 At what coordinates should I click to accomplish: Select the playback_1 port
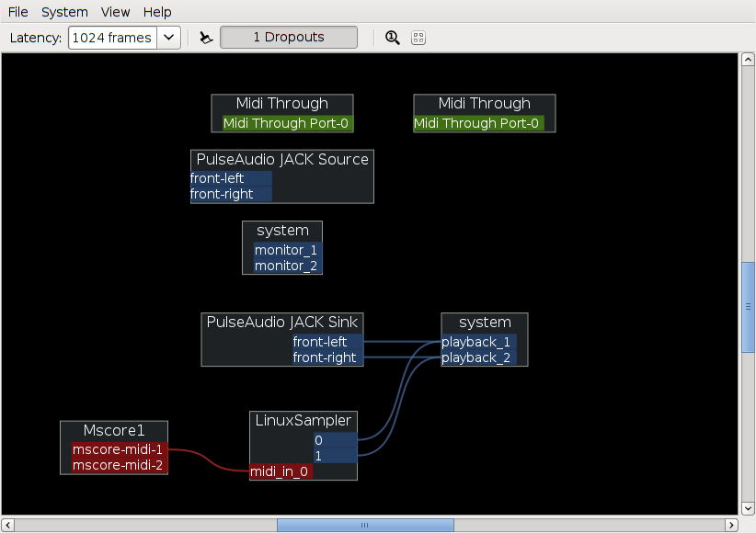tap(479, 342)
